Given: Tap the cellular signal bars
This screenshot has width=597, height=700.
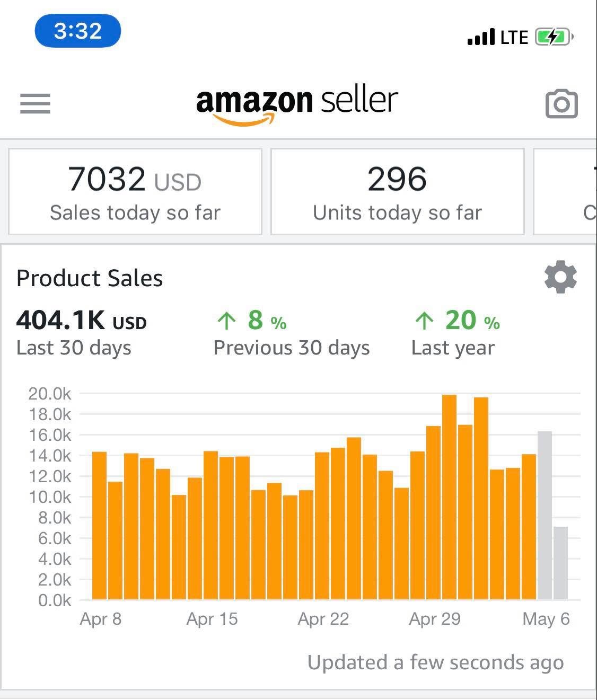Looking at the screenshot, I should coord(481,38).
